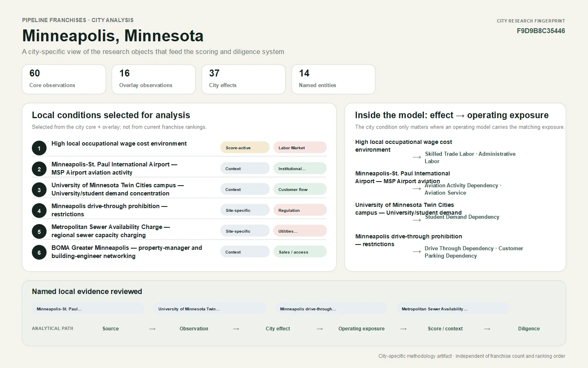The height and width of the screenshot is (368, 588).
Task: Click the Utilities… tag
Action: pyautogui.click(x=300, y=231)
